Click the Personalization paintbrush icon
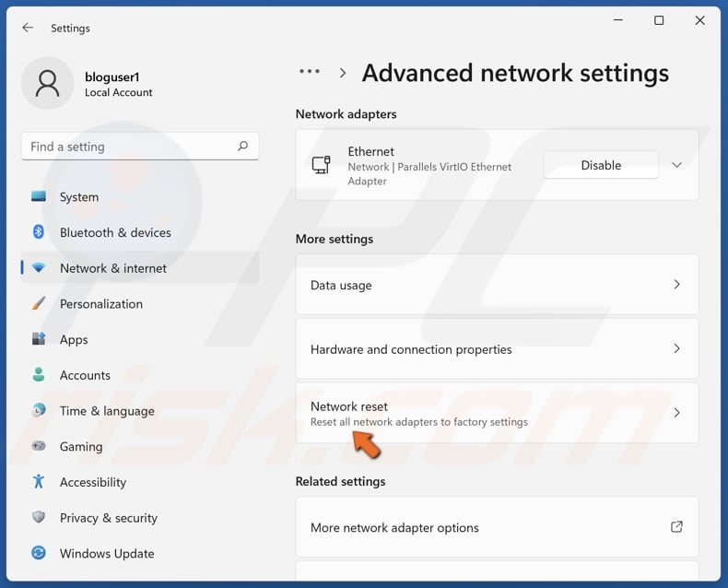This screenshot has height=588, width=728. (39, 303)
